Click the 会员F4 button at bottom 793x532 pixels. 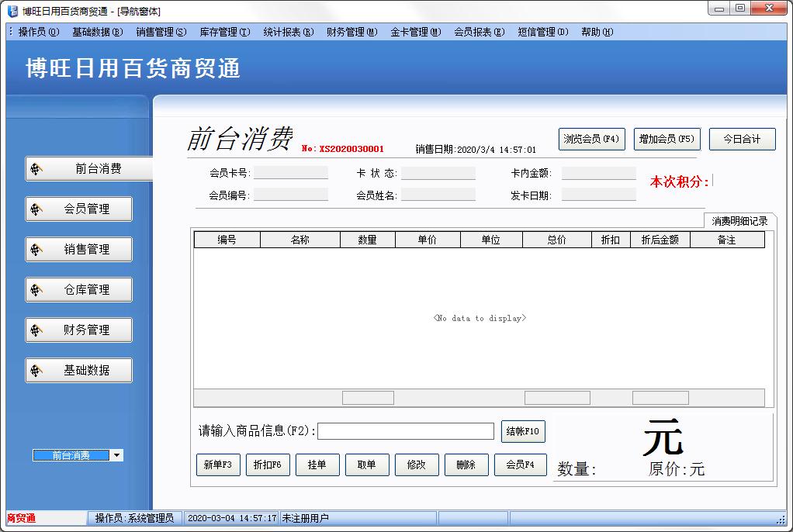pyautogui.click(x=521, y=465)
